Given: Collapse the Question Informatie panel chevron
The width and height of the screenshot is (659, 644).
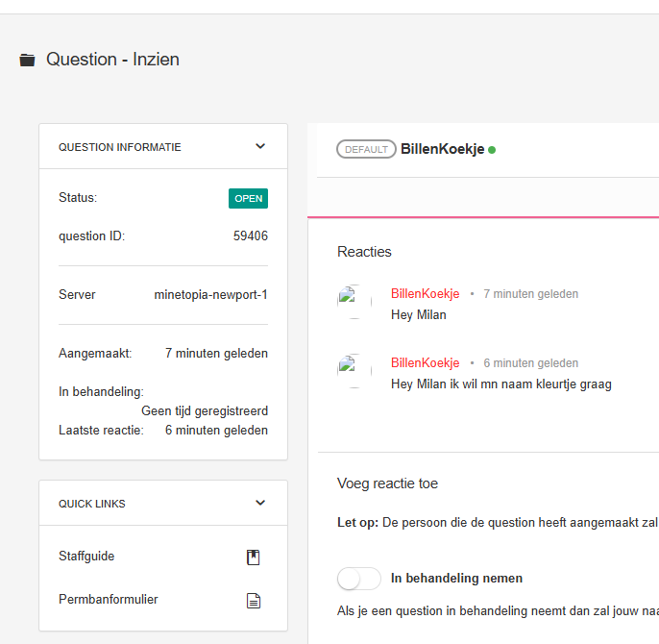Looking at the screenshot, I should tap(260, 147).
